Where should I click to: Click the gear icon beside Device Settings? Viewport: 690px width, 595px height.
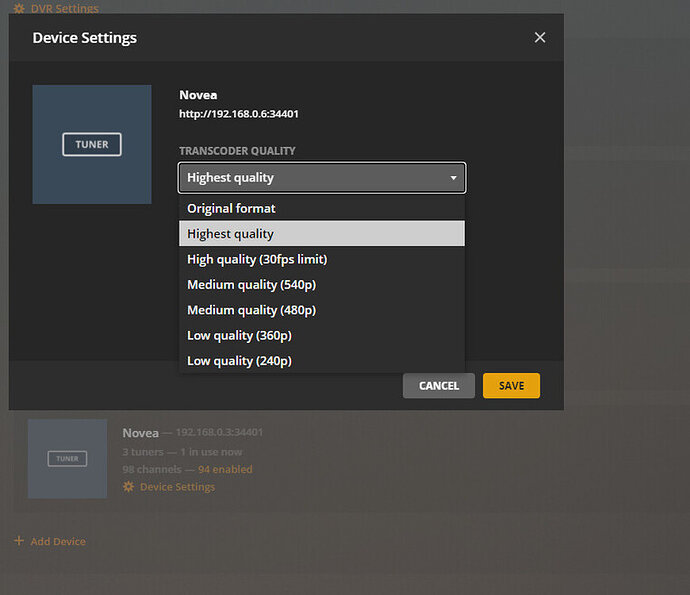point(128,487)
